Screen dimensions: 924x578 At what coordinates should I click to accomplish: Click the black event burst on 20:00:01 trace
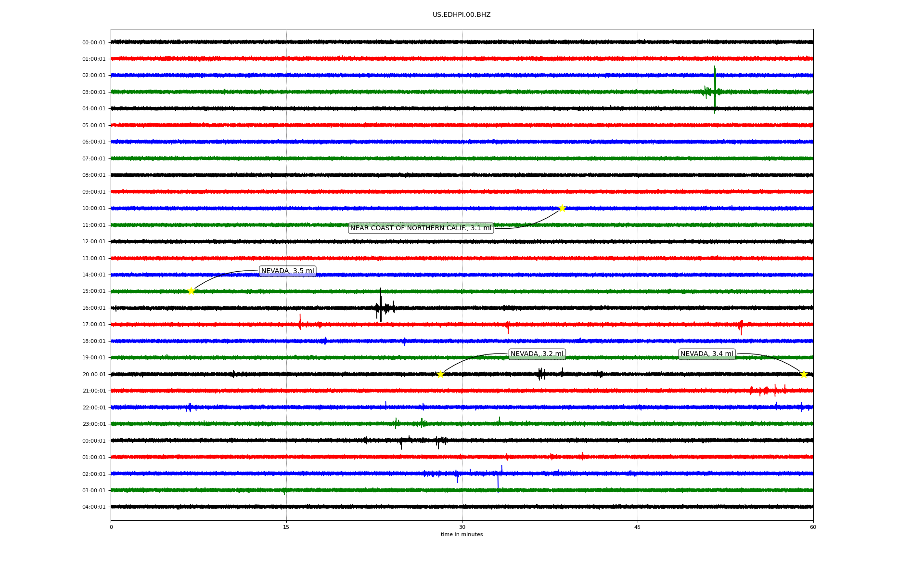coord(541,374)
